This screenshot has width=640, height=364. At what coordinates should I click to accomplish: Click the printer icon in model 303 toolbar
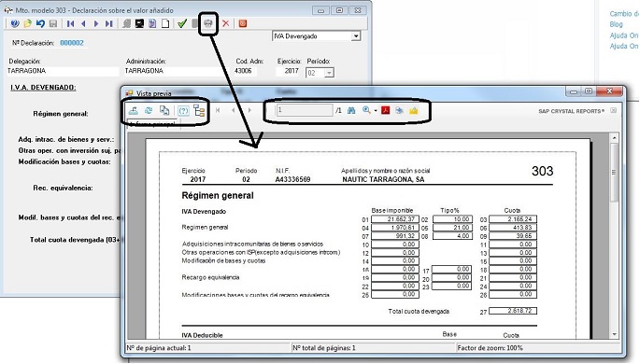point(208,23)
